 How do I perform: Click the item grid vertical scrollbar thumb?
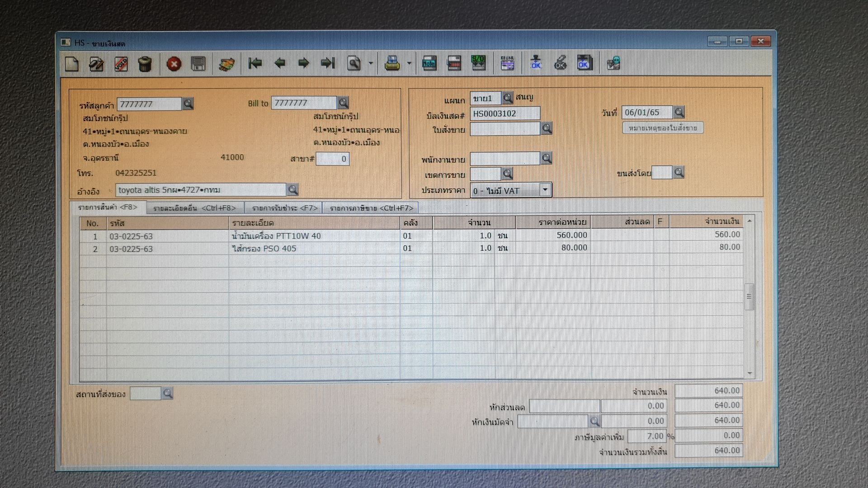tap(749, 296)
